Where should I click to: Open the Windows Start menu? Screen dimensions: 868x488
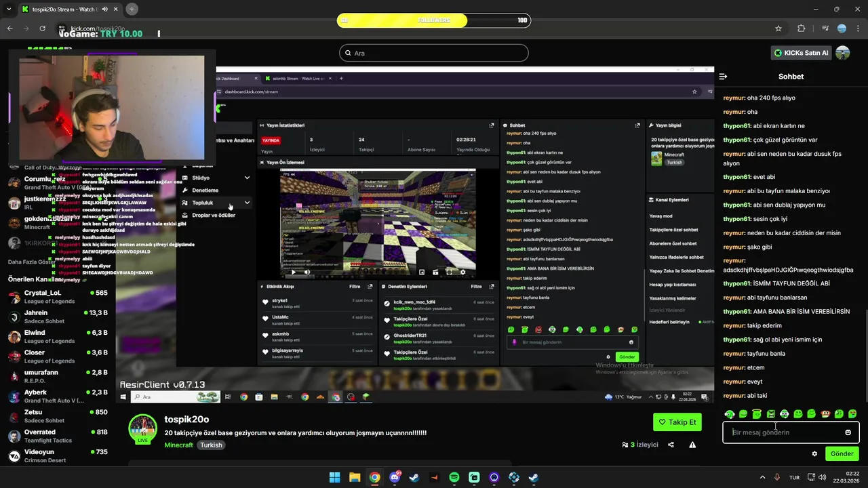(334, 477)
